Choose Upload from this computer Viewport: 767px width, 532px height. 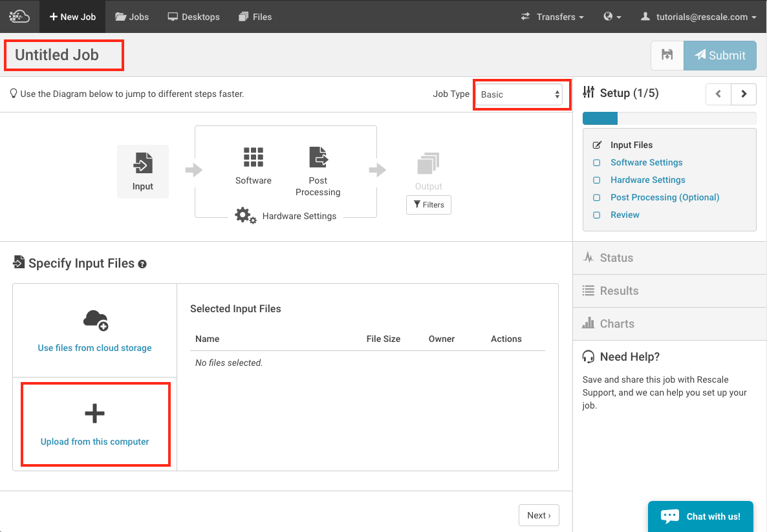[94, 442]
